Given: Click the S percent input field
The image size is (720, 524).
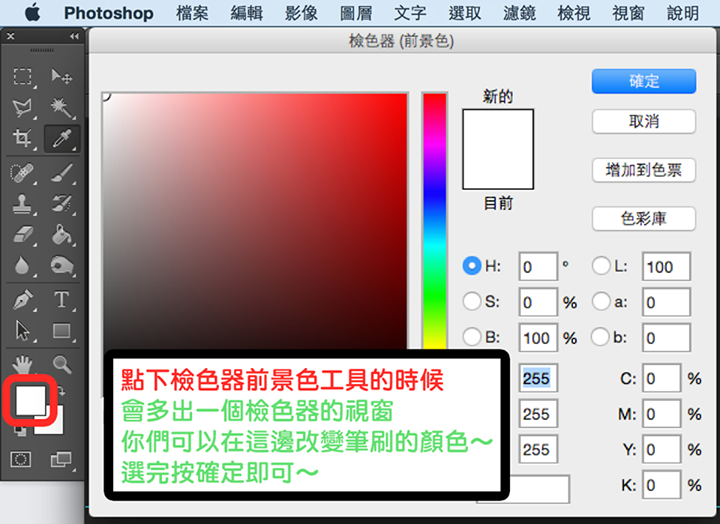Looking at the screenshot, I should tap(538, 302).
